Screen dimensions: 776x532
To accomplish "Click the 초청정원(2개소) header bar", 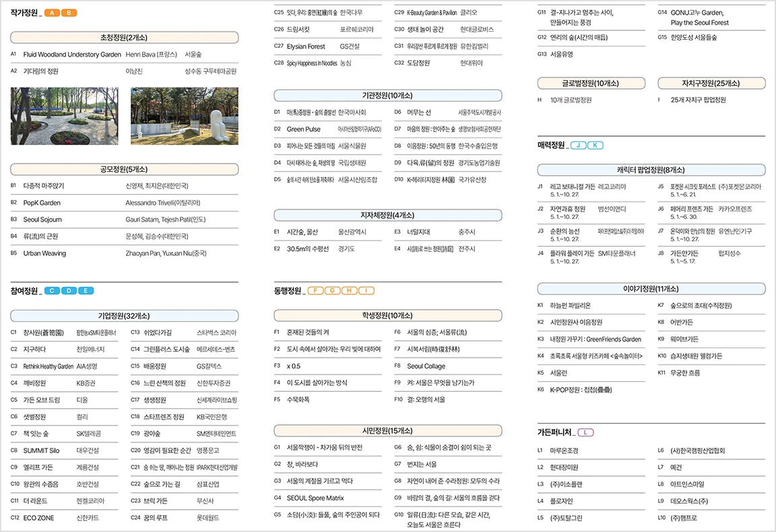I will click(124, 38).
